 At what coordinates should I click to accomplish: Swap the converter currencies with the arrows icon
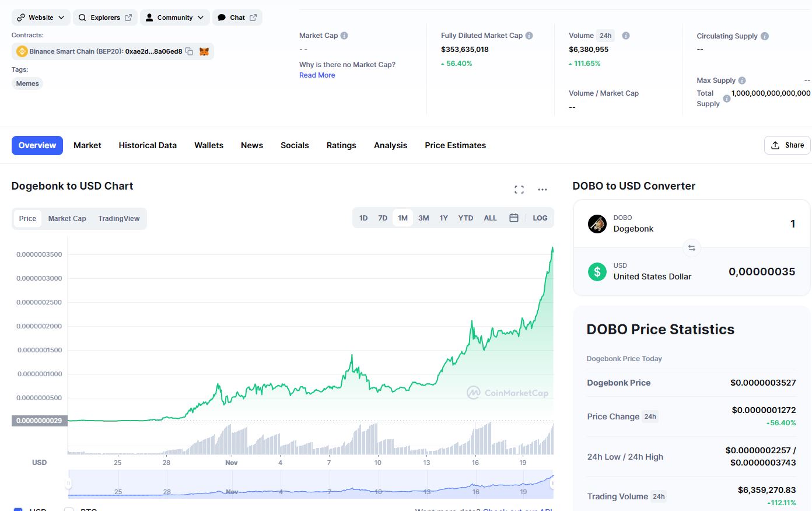coord(692,248)
